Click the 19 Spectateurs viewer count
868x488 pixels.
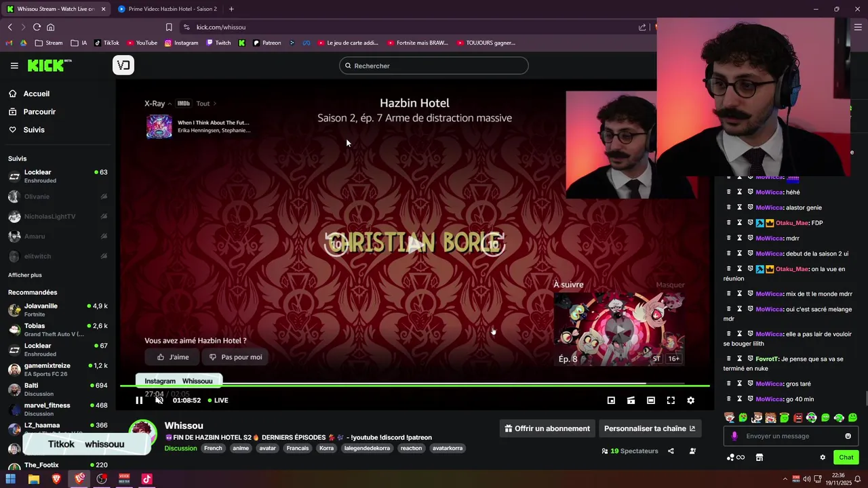(630, 451)
